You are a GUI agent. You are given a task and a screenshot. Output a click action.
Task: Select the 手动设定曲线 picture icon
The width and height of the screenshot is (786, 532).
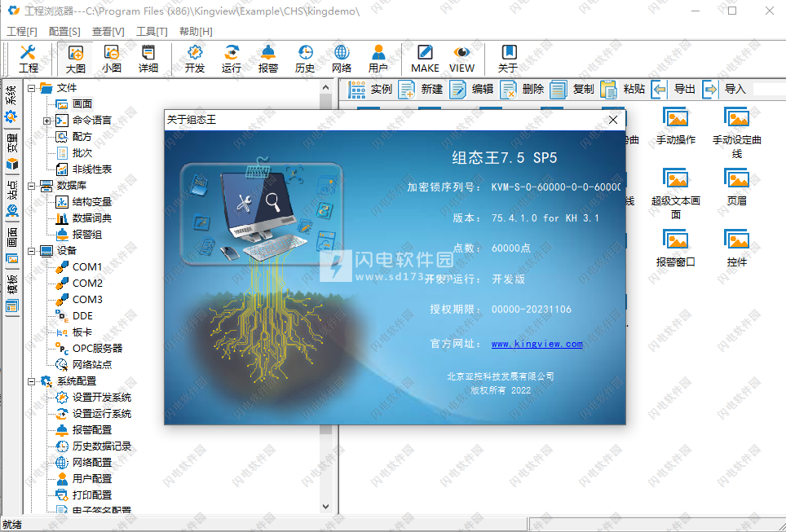[737, 133]
